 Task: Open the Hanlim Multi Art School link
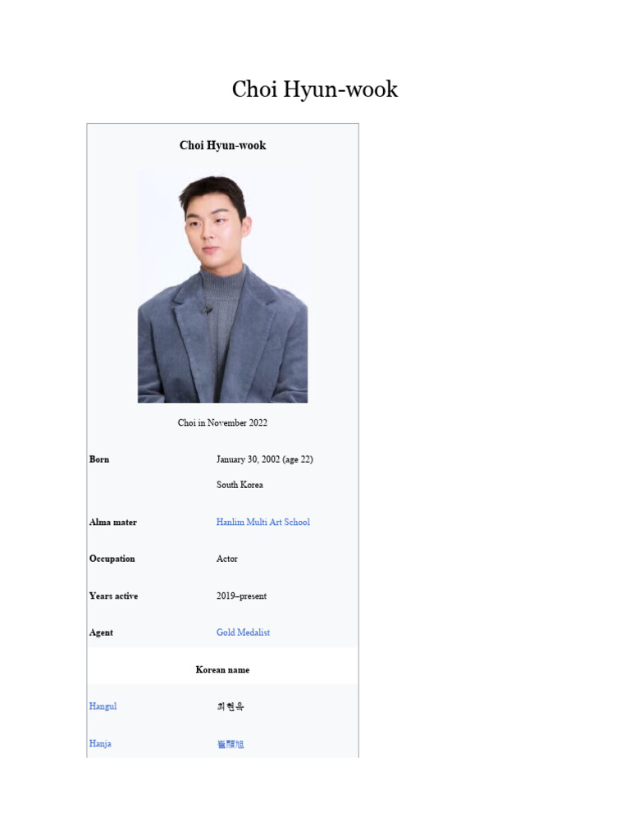[263, 522]
